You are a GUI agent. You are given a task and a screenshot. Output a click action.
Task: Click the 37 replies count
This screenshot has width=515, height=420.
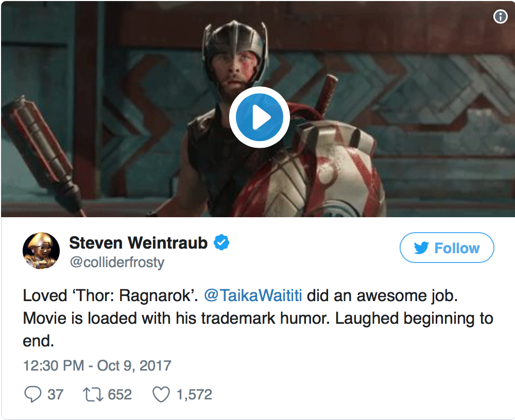click(x=55, y=394)
